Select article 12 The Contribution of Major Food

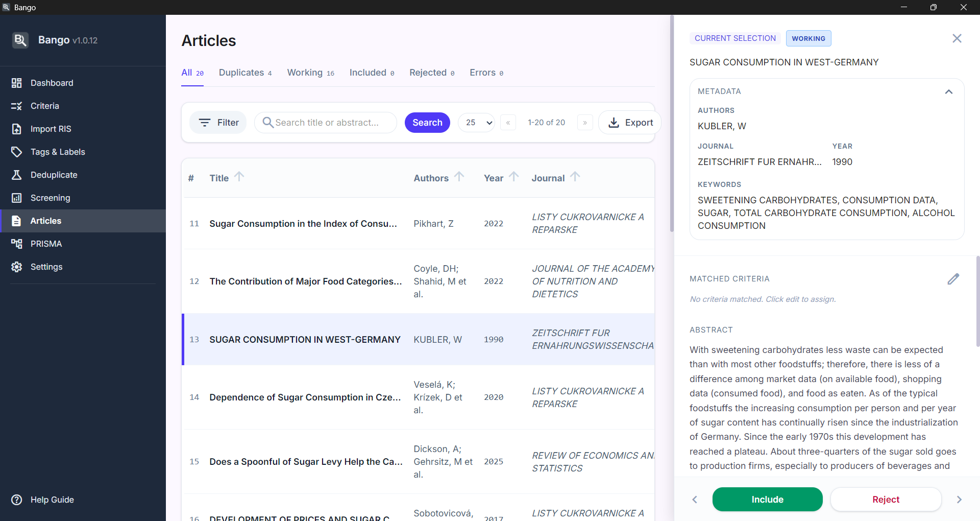pyautogui.click(x=419, y=281)
